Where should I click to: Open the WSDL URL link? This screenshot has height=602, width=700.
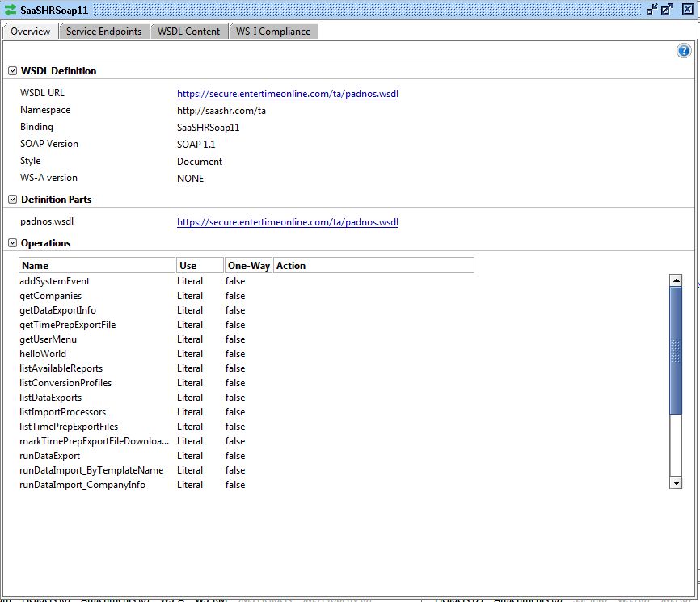[x=288, y=94]
